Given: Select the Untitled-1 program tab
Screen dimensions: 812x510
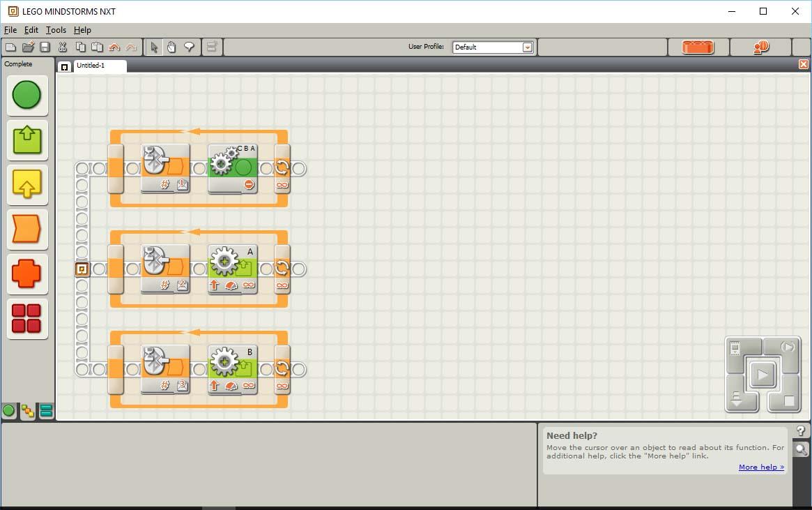Looking at the screenshot, I should coord(100,66).
